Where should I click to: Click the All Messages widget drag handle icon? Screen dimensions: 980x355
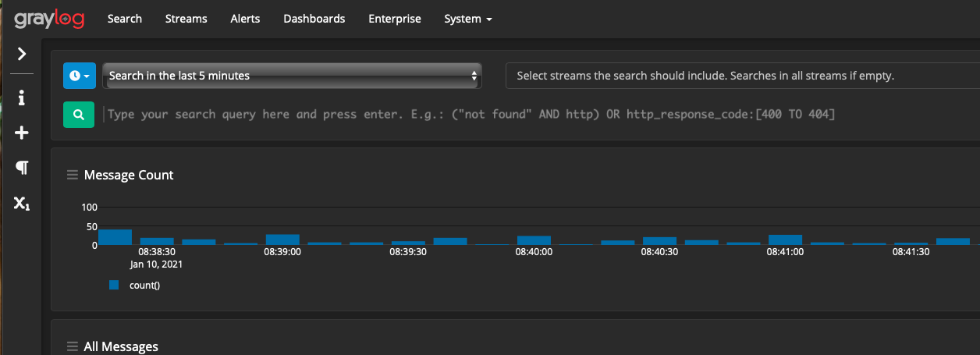click(x=73, y=347)
